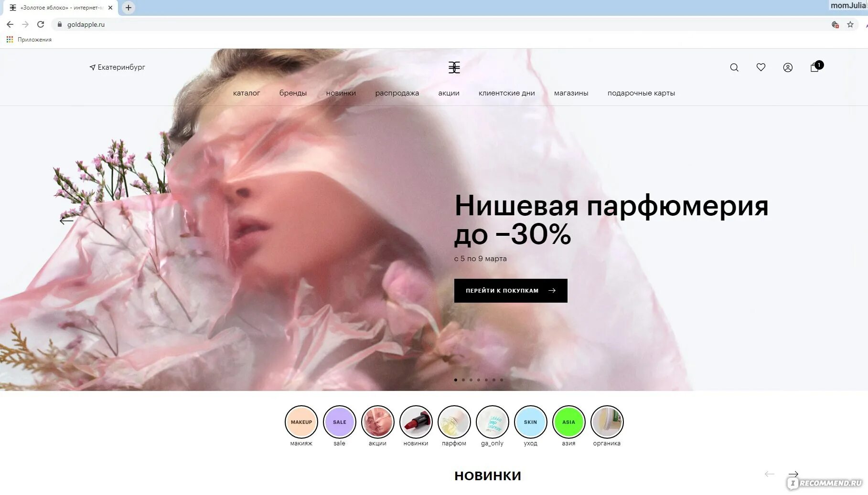Image resolution: width=868 pixels, height=495 pixels.
Task: Open the парфюм category circle
Action: pyautogui.click(x=454, y=422)
